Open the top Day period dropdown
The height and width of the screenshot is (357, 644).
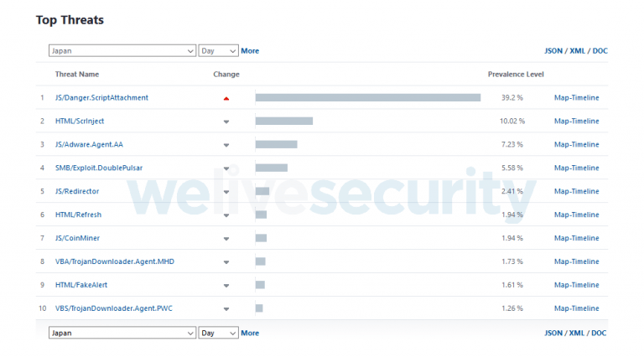218,51
